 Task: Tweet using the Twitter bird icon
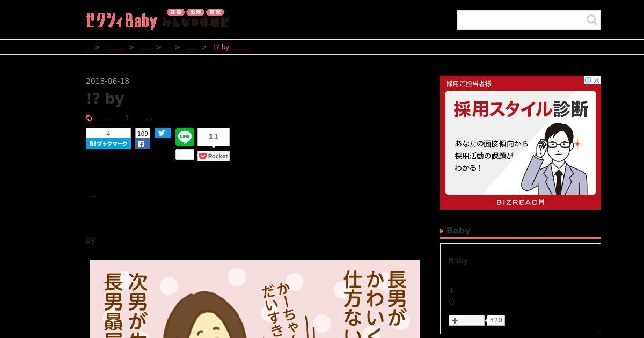163,133
